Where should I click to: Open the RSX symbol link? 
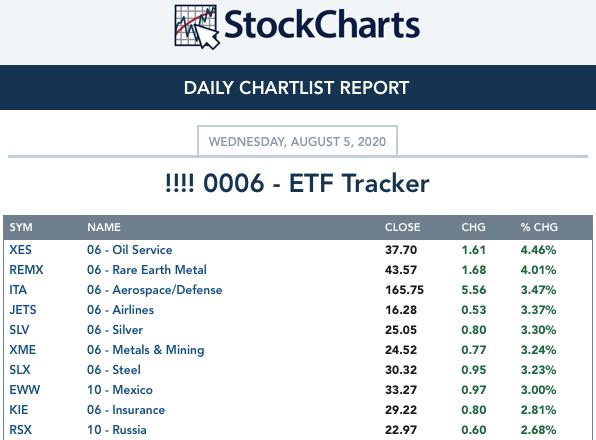tap(21, 430)
